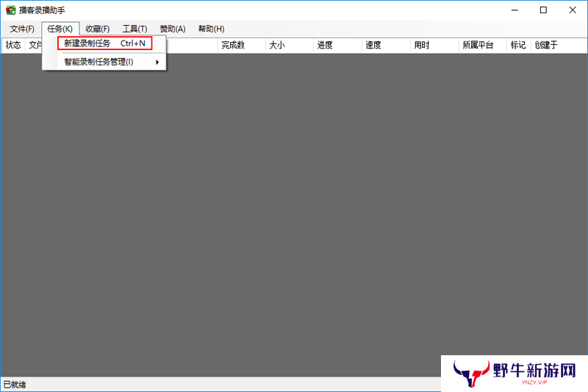Close the 播客录播助手 window
The width and height of the screenshot is (588, 392).
click(573, 10)
